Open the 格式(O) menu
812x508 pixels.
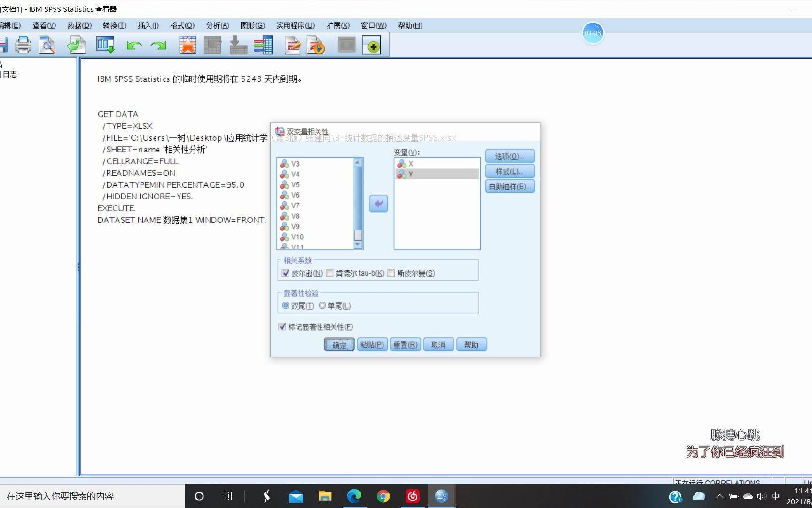tap(182, 25)
